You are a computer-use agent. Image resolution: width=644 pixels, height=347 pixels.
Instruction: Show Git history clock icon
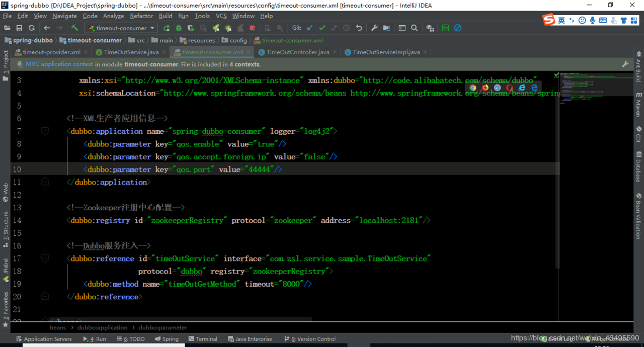click(x=347, y=28)
